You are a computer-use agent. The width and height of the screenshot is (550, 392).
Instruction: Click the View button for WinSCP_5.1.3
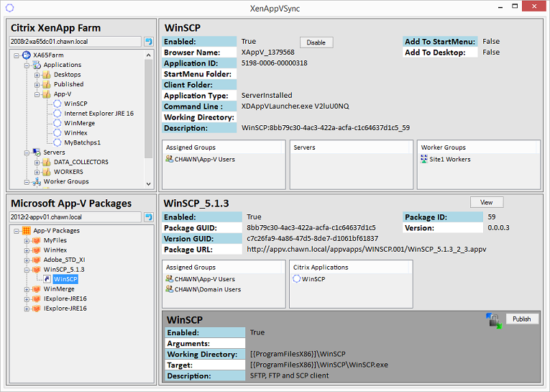[x=487, y=202]
